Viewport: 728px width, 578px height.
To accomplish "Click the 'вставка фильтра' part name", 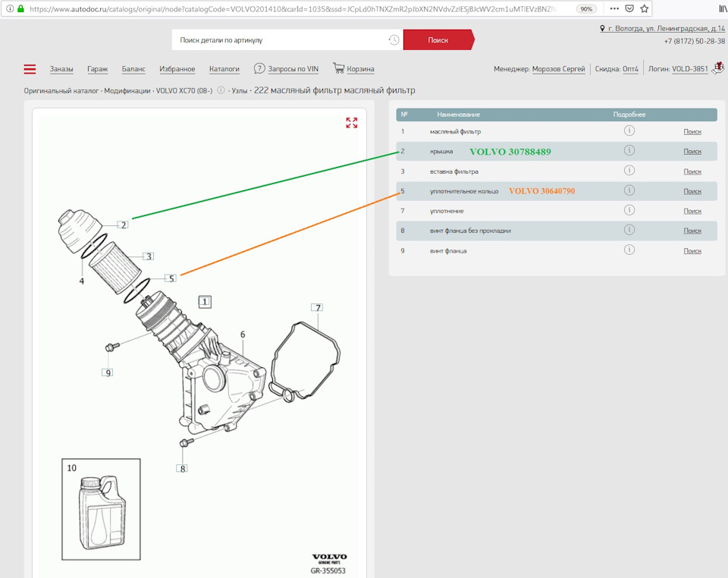I will click(x=453, y=171).
